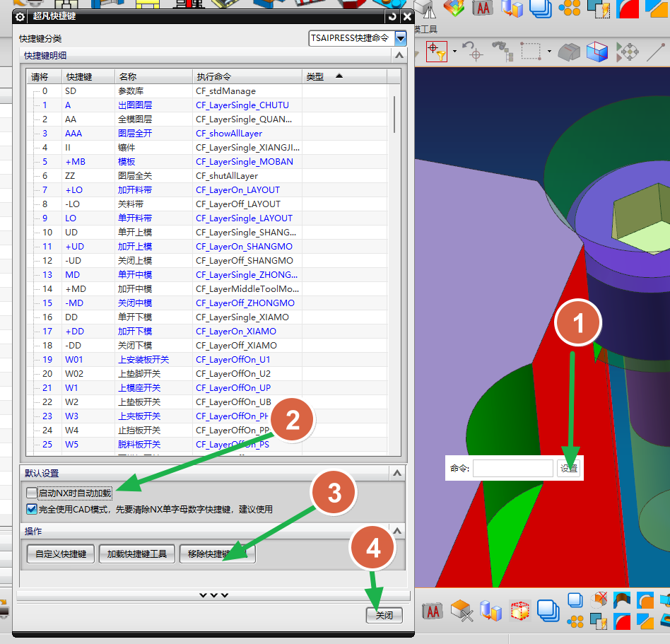670x644 pixels.
Task: Select the 单开中模 row
Action: (x=207, y=275)
